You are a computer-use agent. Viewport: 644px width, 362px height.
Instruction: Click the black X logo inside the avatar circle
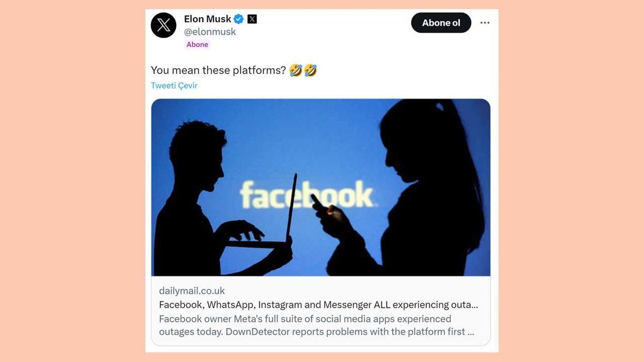(x=164, y=25)
